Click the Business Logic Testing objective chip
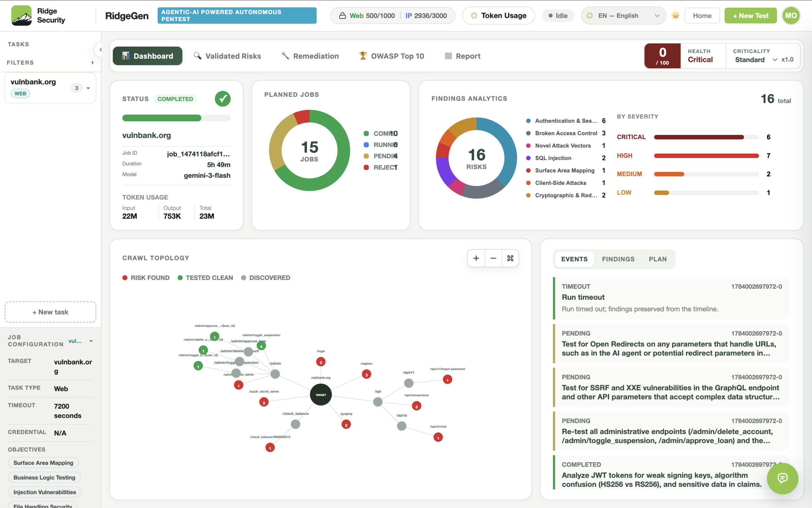Viewport: 812px width, 508px height. click(44, 478)
